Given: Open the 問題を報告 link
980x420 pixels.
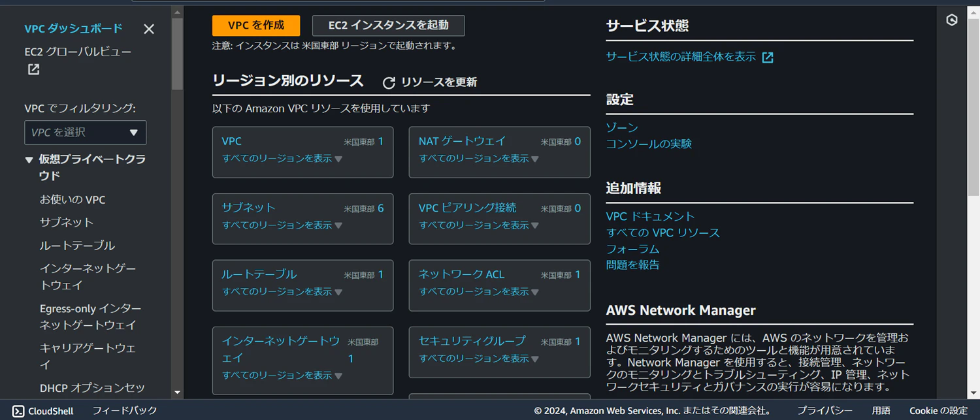Looking at the screenshot, I should point(632,265).
